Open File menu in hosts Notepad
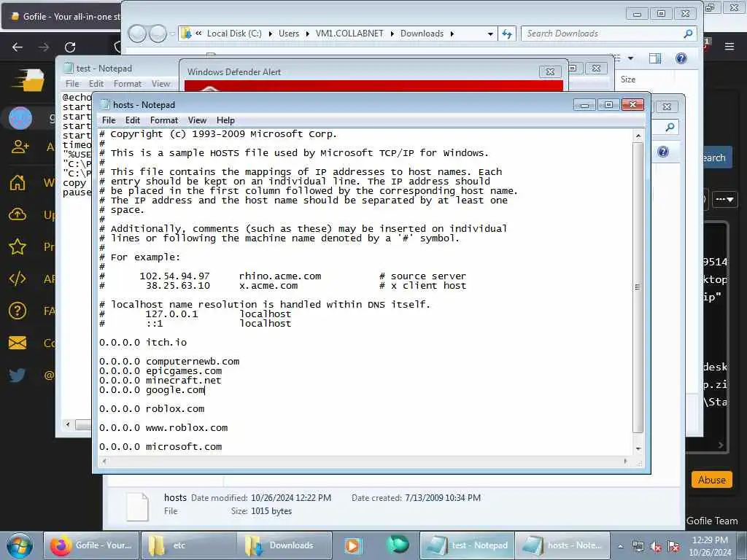 click(109, 120)
